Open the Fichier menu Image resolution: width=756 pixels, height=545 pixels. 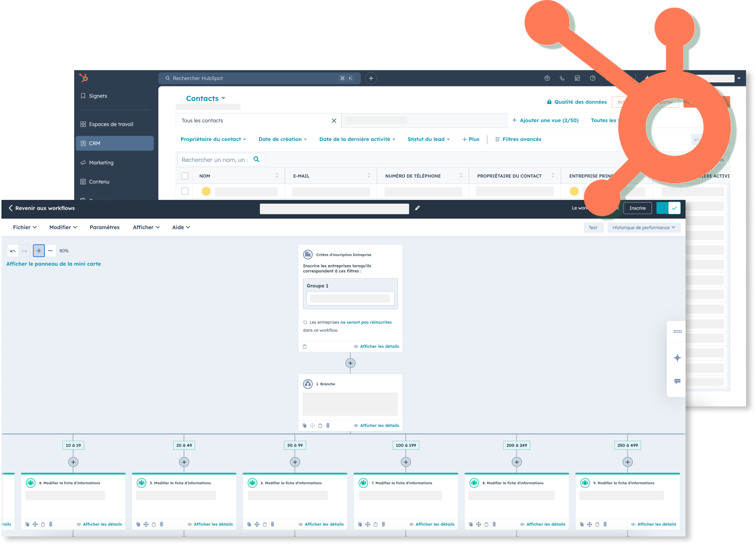(x=25, y=227)
